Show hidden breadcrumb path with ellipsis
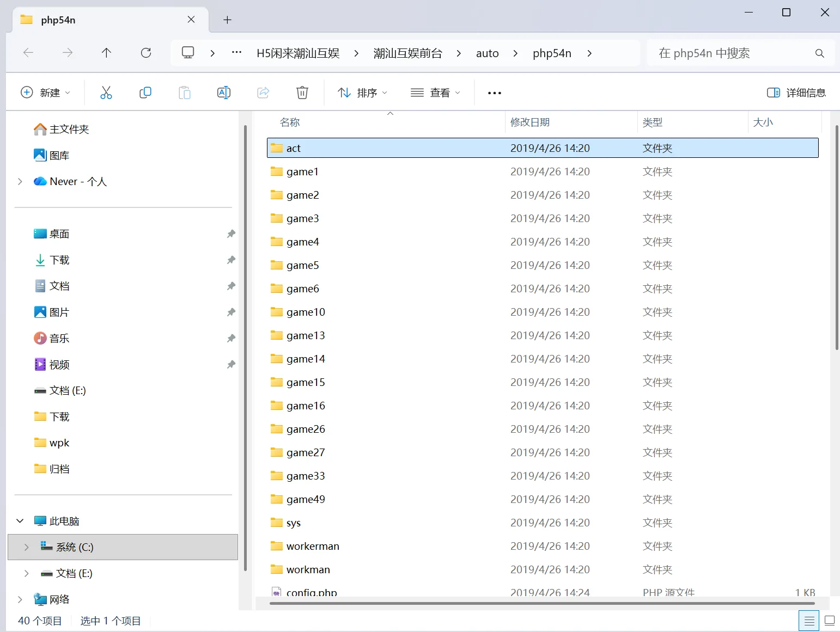840x632 pixels. (236, 53)
